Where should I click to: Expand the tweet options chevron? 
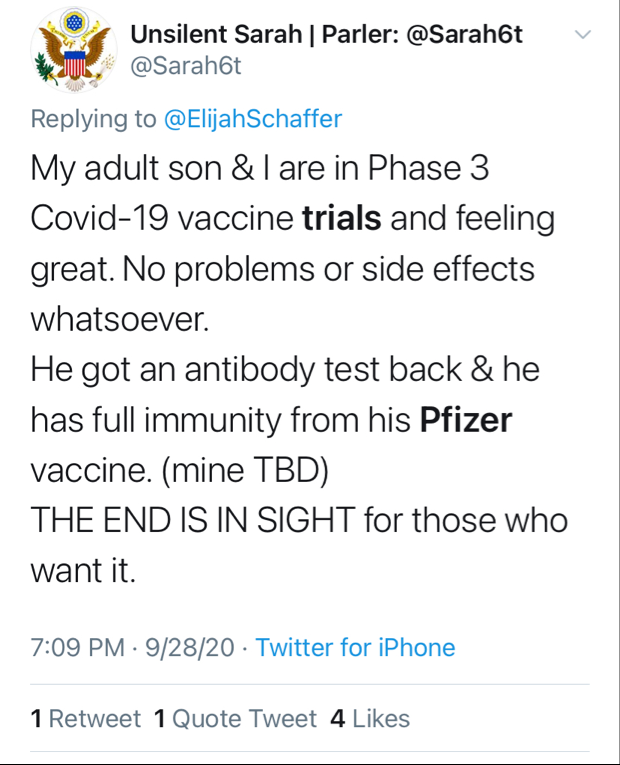pyautogui.click(x=582, y=35)
